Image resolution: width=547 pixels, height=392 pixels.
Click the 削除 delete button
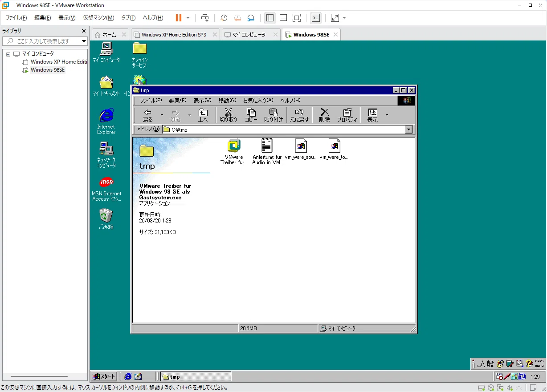324,115
